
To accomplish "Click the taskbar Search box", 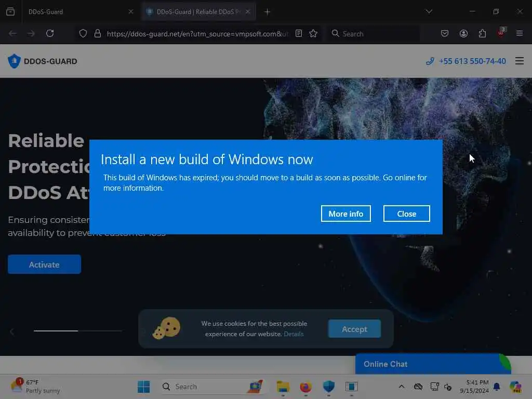I will [x=212, y=387].
